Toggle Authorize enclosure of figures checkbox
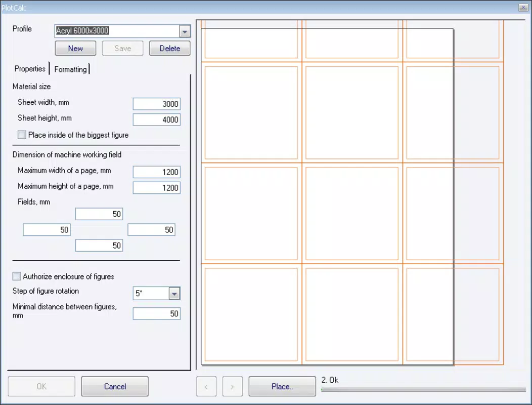This screenshot has width=532, height=405. (17, 276)
